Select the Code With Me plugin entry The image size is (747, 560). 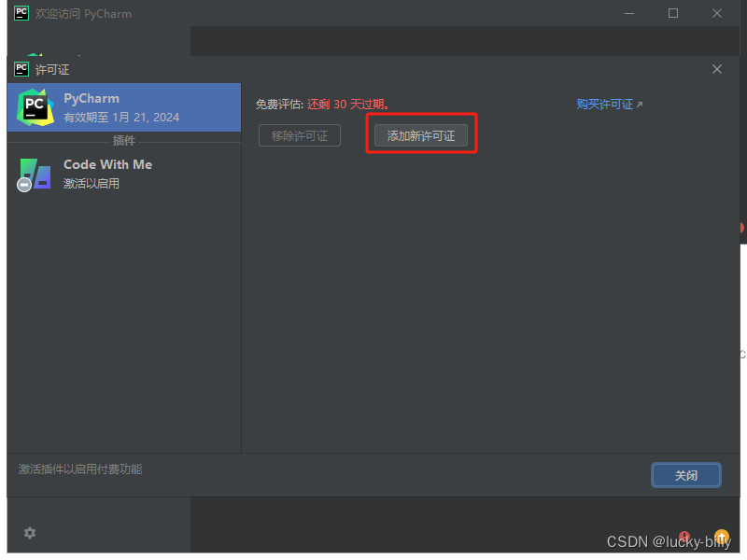pyautogui.click(x=124, y=174)
